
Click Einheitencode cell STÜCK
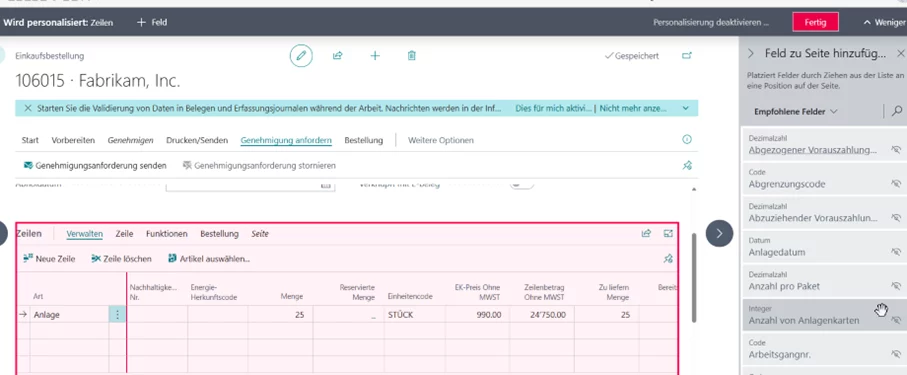[414, 315]
